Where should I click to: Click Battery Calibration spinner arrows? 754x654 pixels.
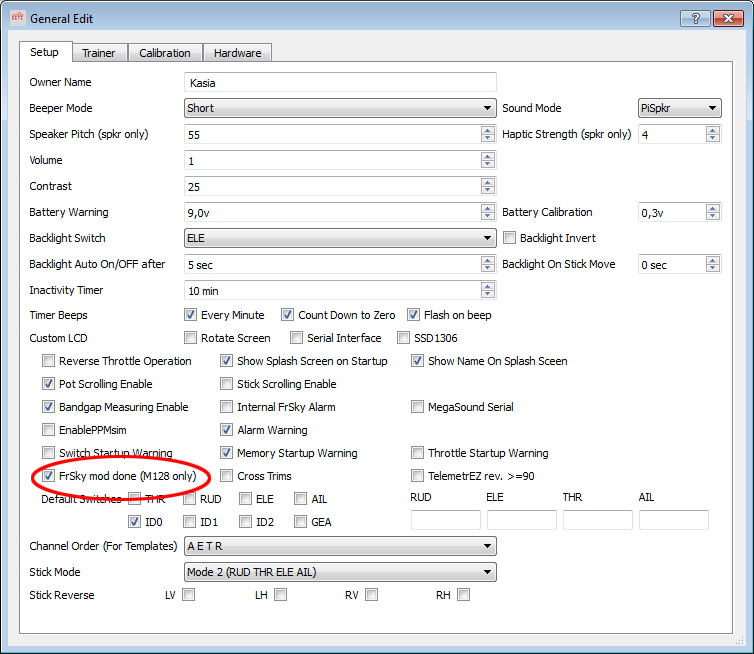(713, 212)
